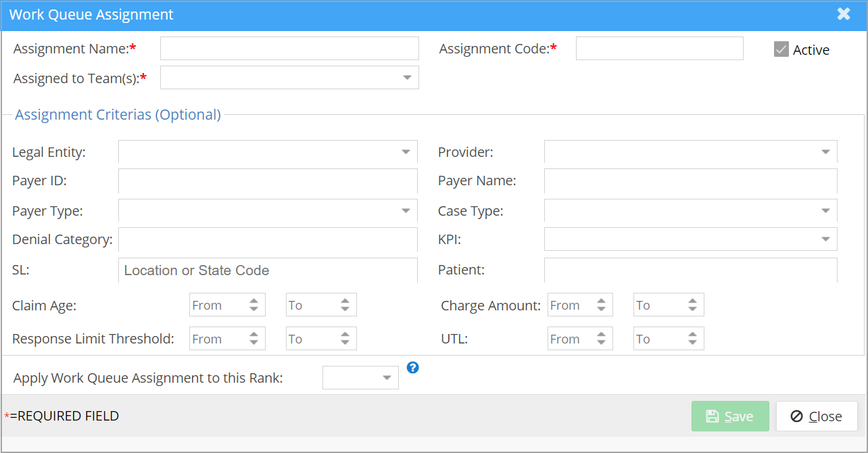The height and width of the screenshot is (453, 868).
Task: Click the blue help question mark icon
Action: coord(413,368)
